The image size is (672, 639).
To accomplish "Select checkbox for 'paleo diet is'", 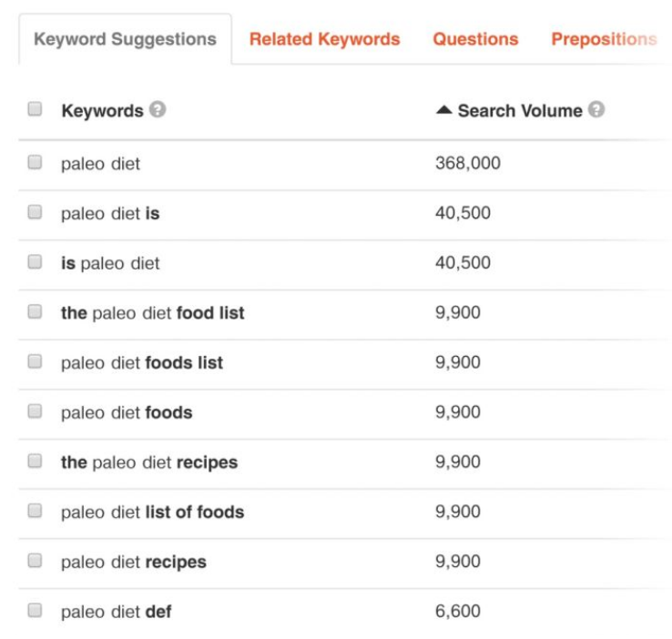I will 35,211.
